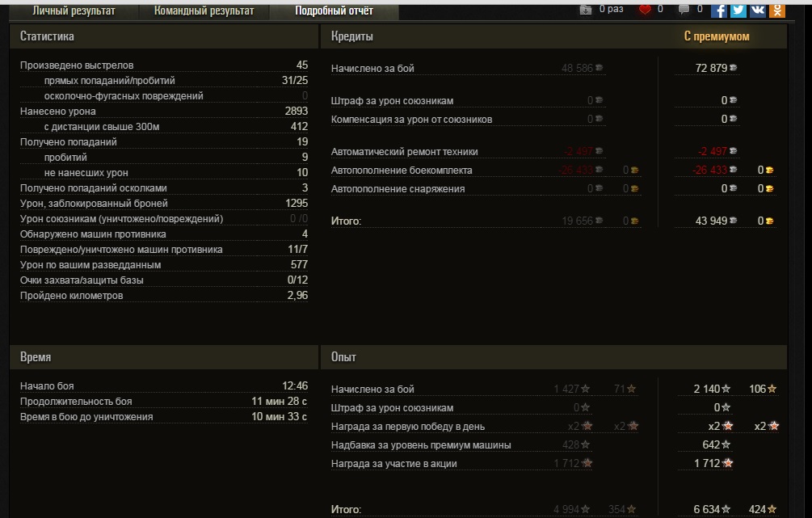Screen dimensions: 812x518
Task: Select the осколочно-фугасных повреждений row label
Action: pos(124,96)
